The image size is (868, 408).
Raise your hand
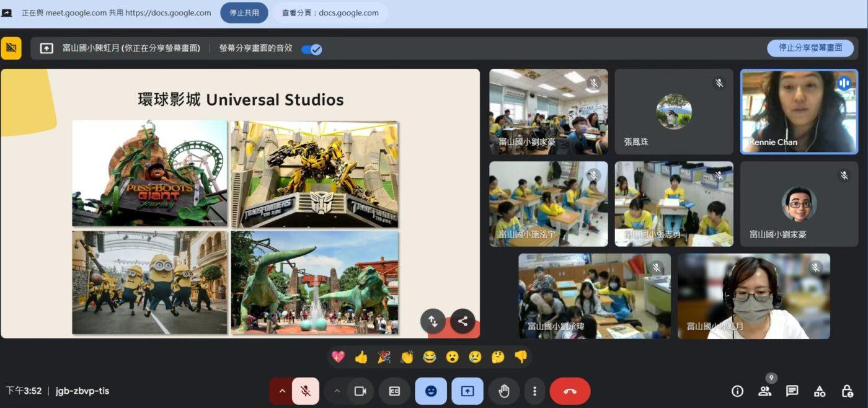(504, 391)
